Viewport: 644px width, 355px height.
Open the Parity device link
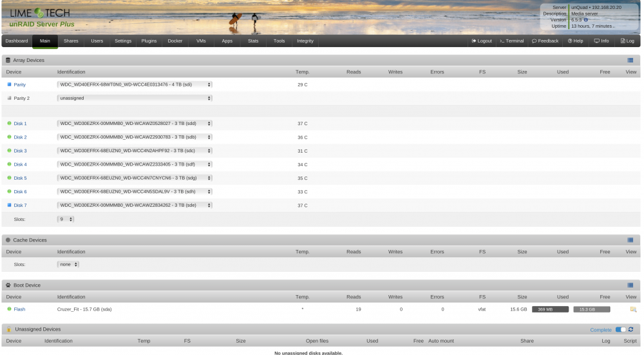point(20,84)
